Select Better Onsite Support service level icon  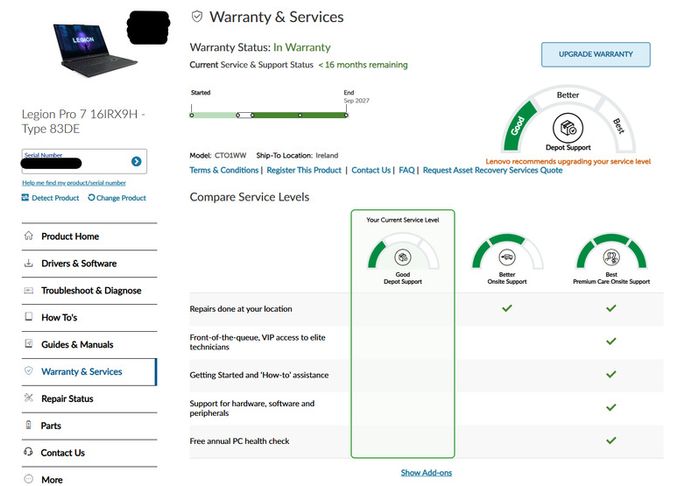point(507,257)
